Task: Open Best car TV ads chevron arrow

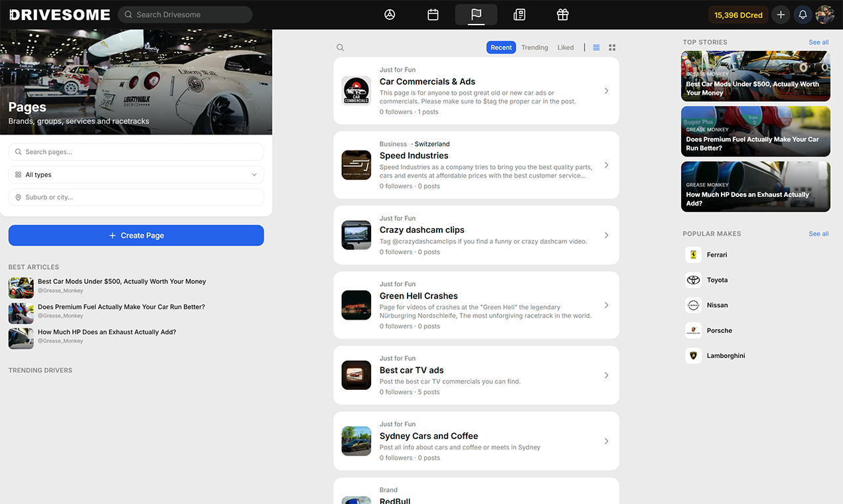Action: click(606, 375)
